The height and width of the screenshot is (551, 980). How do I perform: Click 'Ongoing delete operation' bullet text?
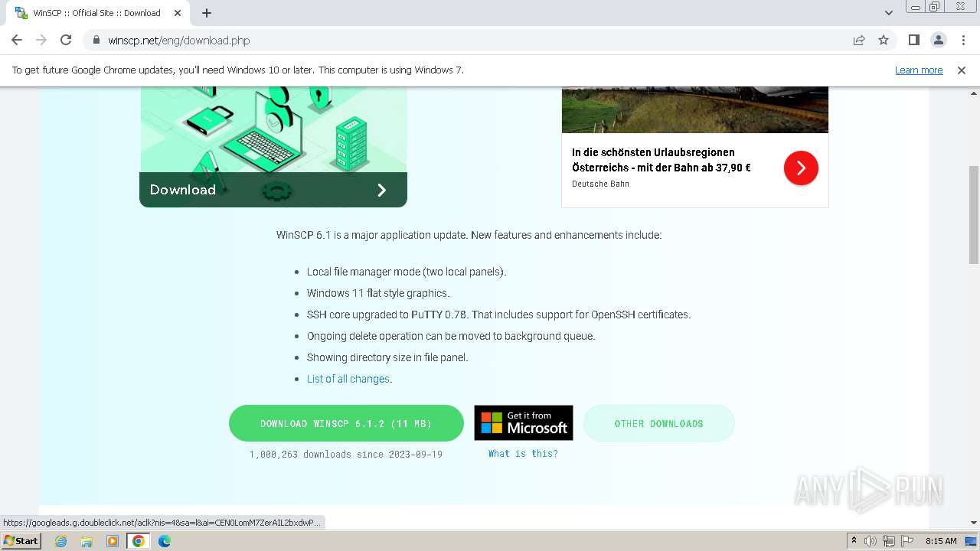pos(451,336)
